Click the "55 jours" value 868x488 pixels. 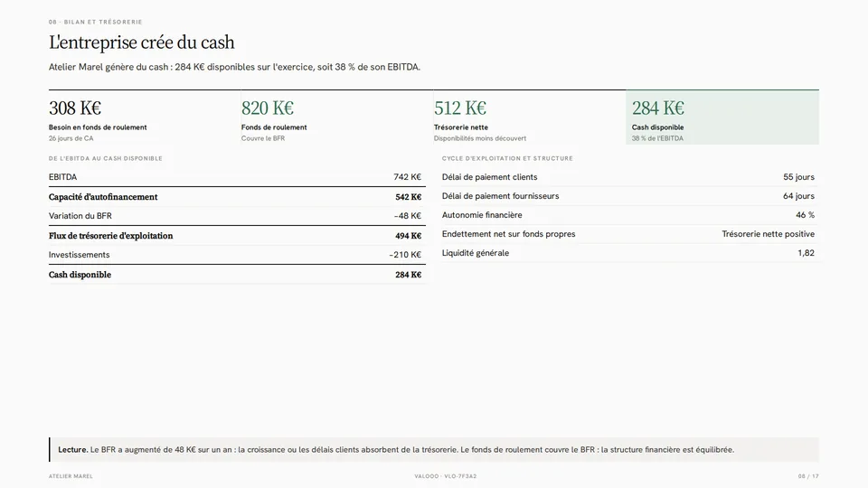(798, 177)
